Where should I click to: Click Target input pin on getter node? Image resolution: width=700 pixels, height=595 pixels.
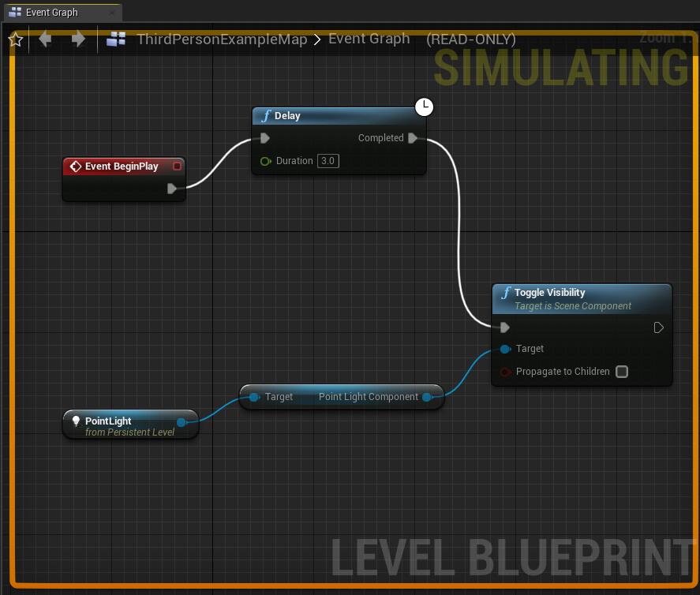click(x=254, y=397)
